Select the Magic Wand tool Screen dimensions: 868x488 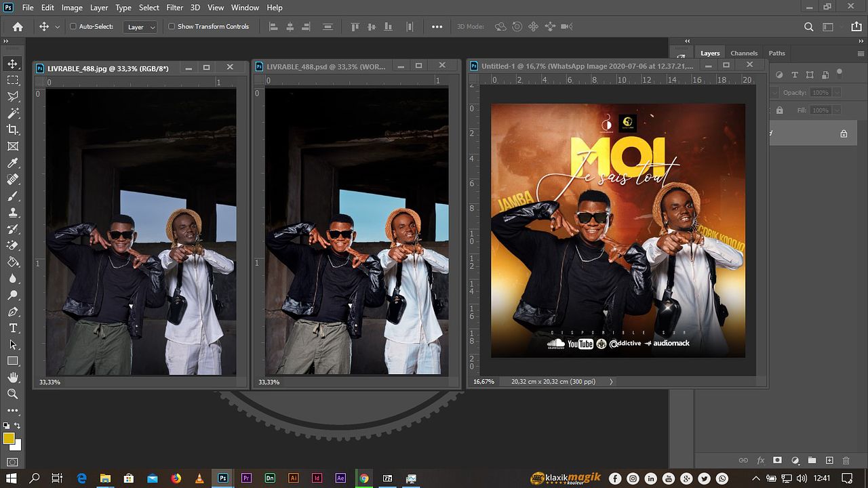13,113
